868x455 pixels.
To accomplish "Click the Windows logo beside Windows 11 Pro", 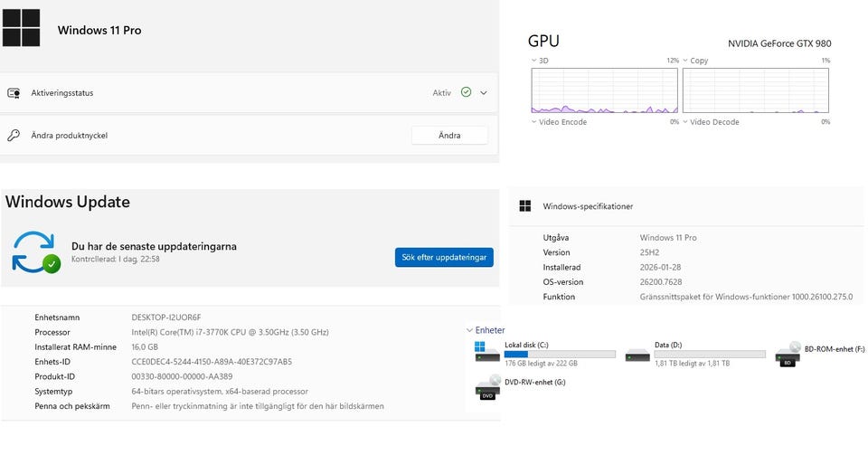I will [21, 28].
